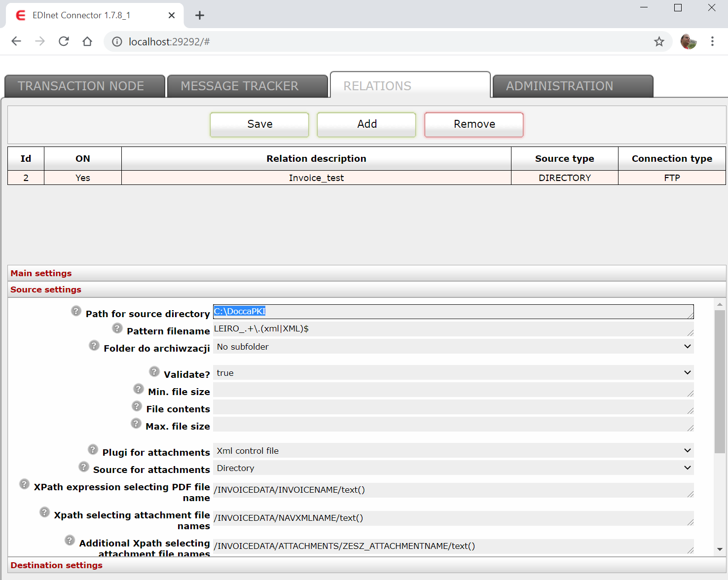This screenshot has height=580, width=728.
Task: Click help icon next to Plugi for attachments
Action: [x=93, y=449]
